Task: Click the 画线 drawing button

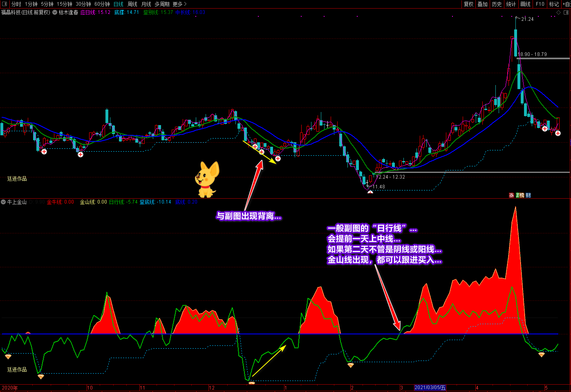Action: [x=525, y=4]
